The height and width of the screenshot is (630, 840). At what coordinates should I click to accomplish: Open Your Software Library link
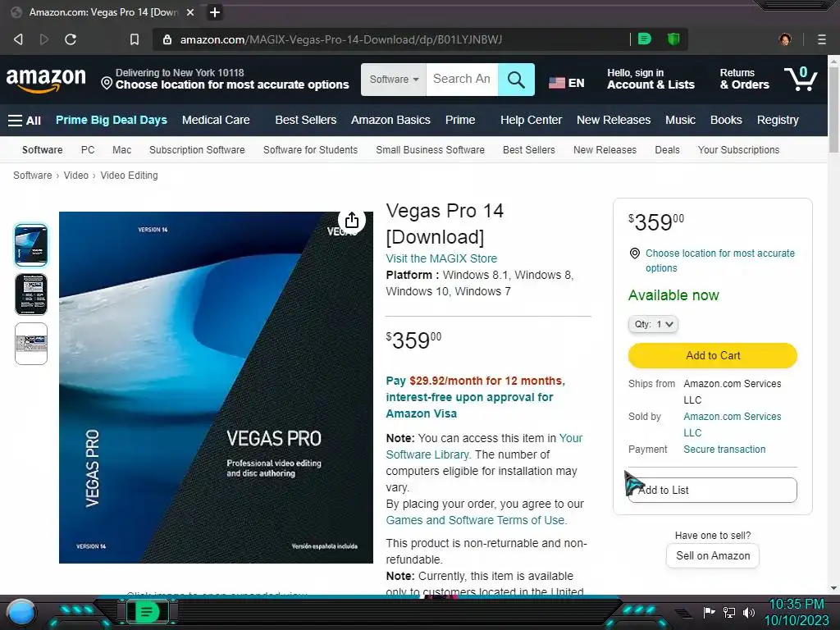coord(484,446)
